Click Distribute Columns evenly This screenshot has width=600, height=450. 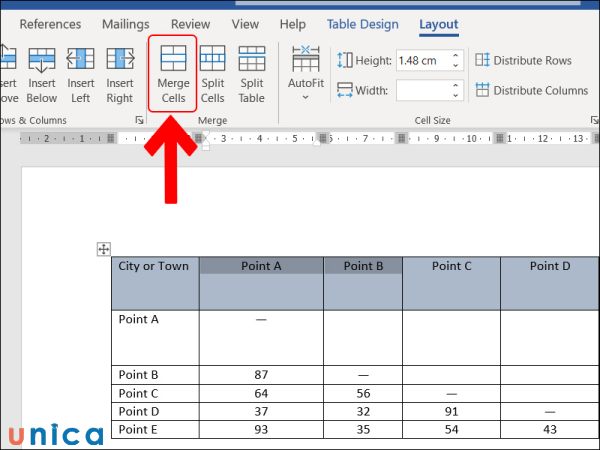(531, 91)
